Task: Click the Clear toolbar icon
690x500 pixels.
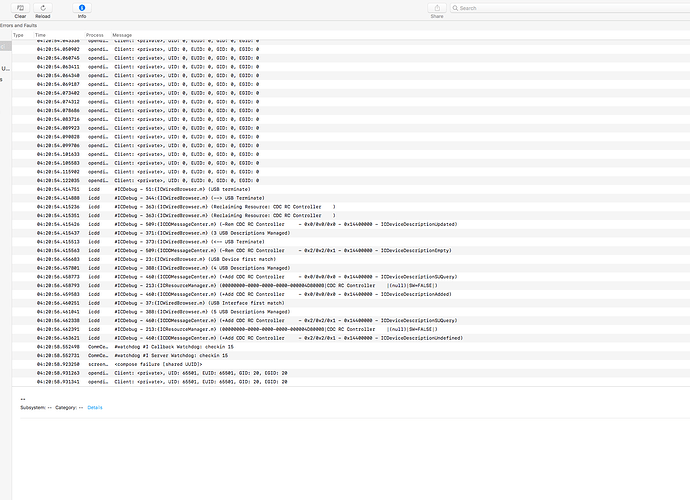Action: tap(20, 8)
